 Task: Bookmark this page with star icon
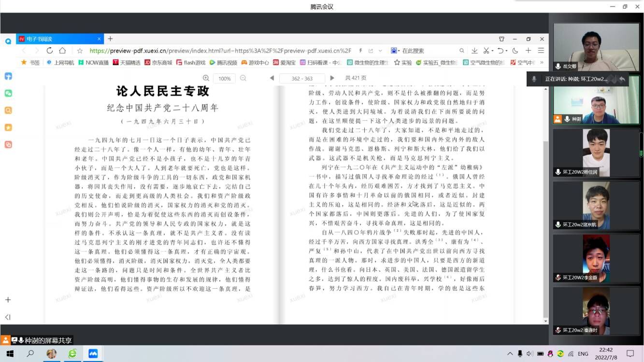80,51
